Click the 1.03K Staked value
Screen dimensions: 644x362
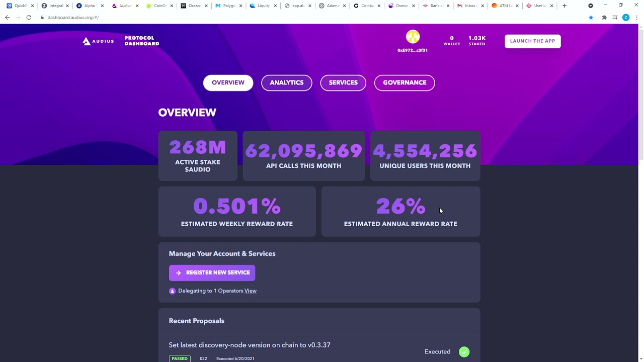coord(477,41)
